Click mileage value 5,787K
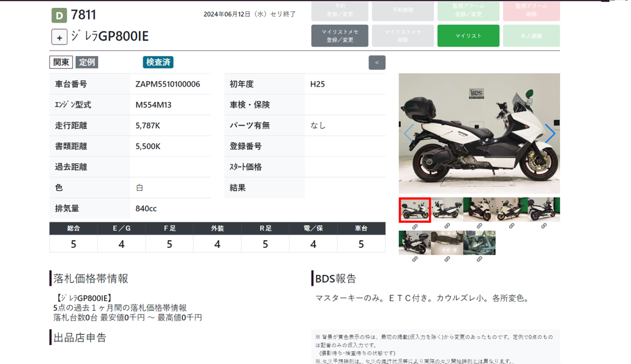Screen dimensions: 631x364 (x=148, y=126)
